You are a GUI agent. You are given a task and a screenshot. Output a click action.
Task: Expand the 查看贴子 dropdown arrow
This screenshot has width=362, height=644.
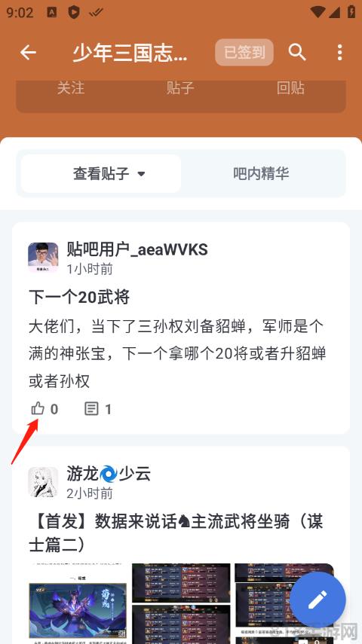(x=141, y=174)
